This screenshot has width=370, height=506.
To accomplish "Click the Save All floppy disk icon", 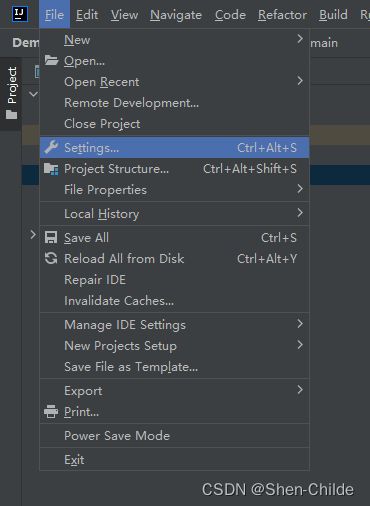I will 51,237.
